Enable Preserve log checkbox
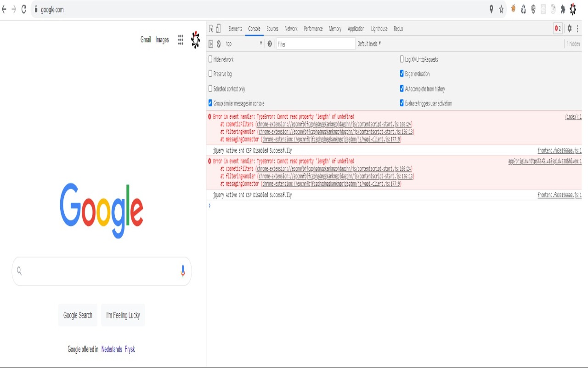This screenshot has height=368, width=588. (x=210, y=73)
